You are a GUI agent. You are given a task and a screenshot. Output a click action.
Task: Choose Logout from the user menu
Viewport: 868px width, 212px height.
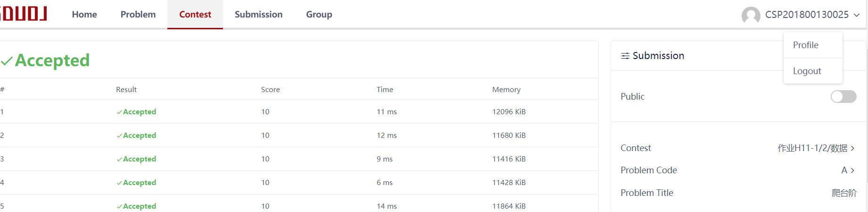click(x=807, y=71)
